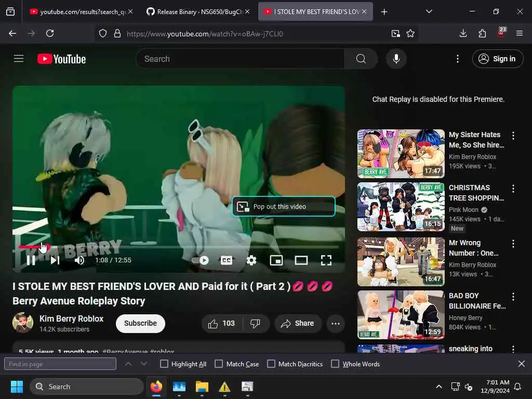The image size is (532, 399).
Task: Open a new browser tab
Action: tap(384, 12)
